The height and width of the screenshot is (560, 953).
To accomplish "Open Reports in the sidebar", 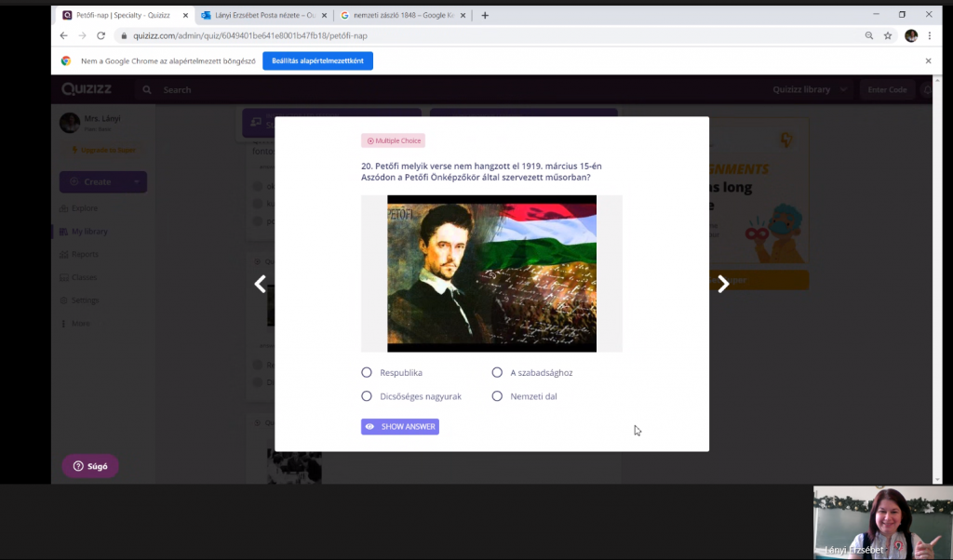I will point(79,255).
